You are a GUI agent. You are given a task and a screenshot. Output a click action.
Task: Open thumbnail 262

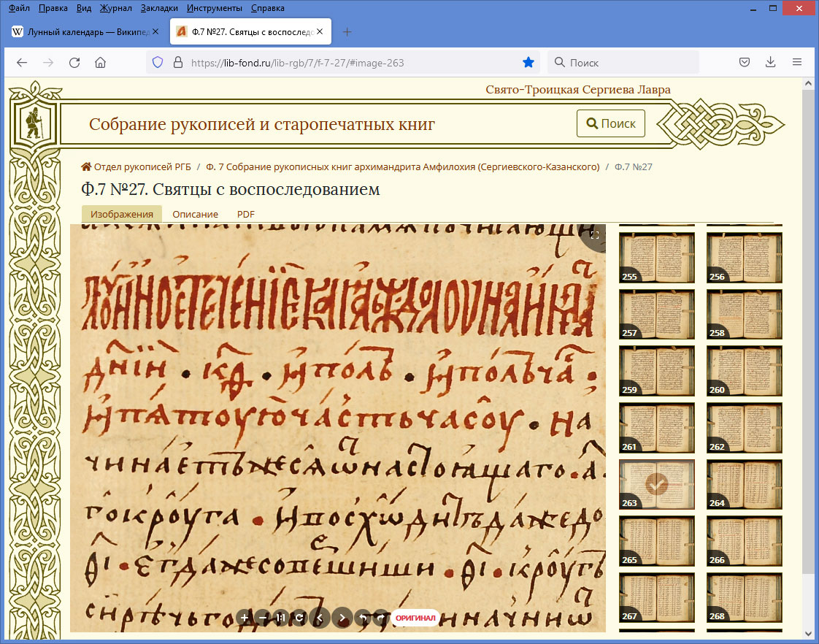745,428
